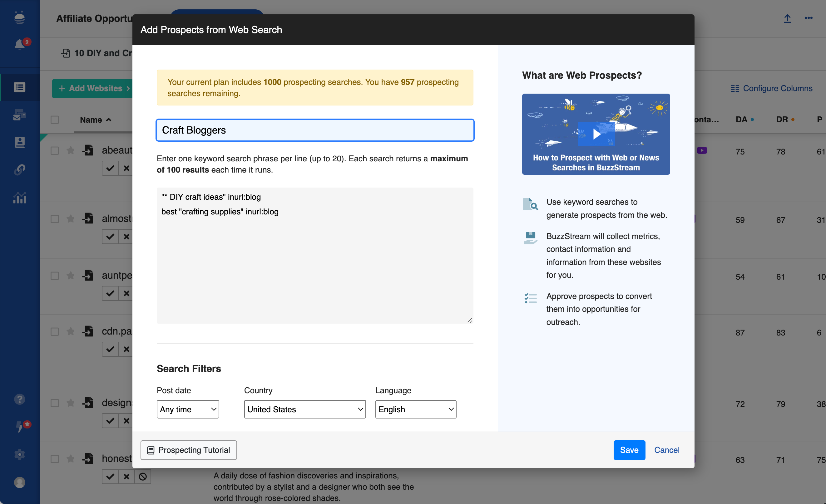The height and width of the screenshot is (504, 826).
Task: Click the notifications bell icon
Action: (19, 44)
